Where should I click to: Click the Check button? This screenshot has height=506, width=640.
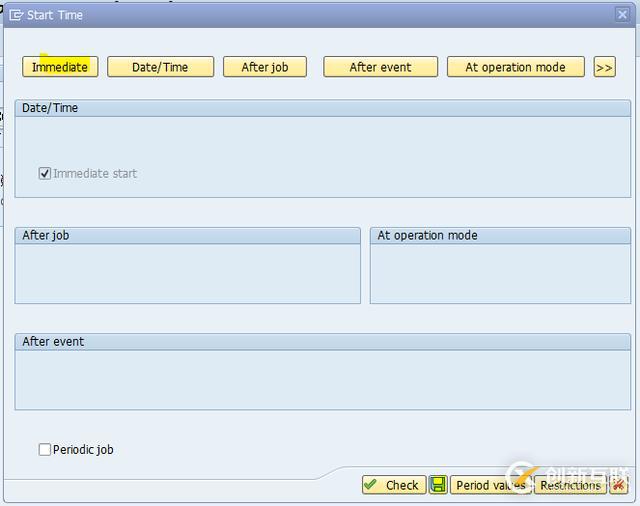tap(394, 485)
